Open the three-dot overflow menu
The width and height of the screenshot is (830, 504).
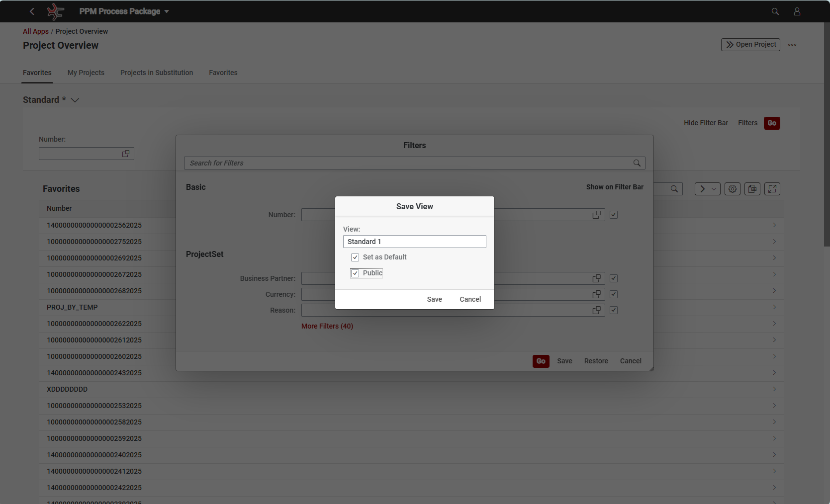792,45
